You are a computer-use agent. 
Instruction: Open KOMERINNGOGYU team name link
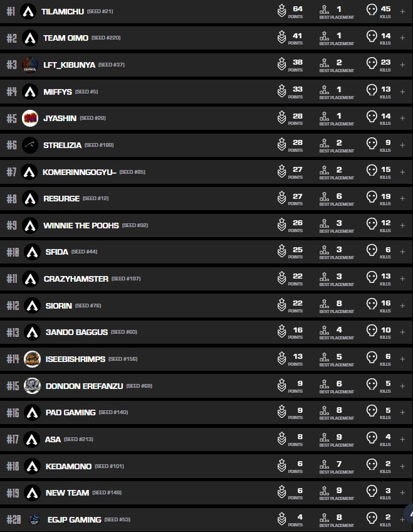click(79, 172)
